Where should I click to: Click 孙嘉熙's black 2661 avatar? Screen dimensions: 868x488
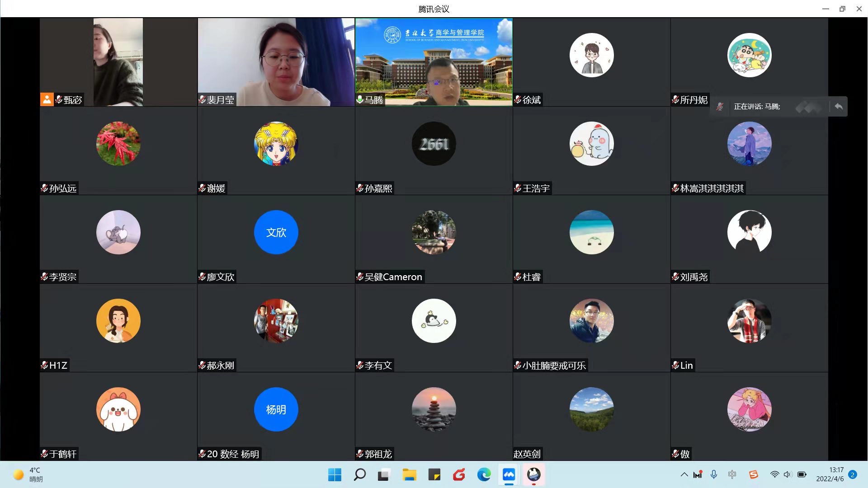(434, 144)
